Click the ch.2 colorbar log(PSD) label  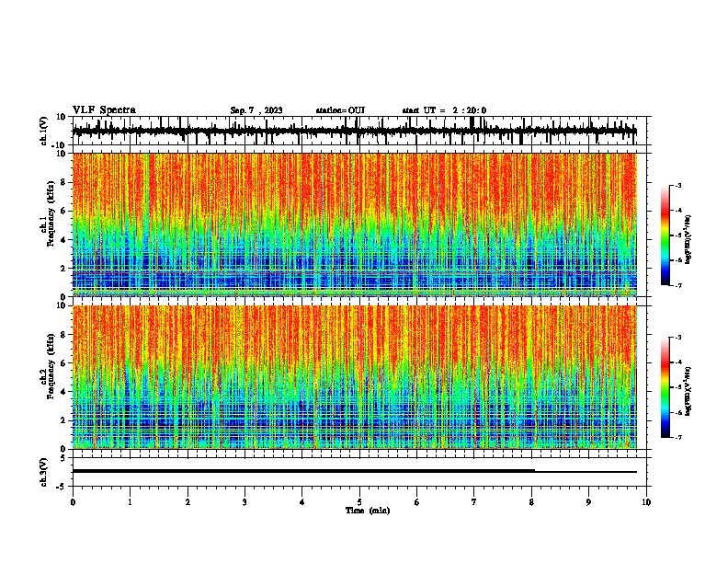pos(688,391)
